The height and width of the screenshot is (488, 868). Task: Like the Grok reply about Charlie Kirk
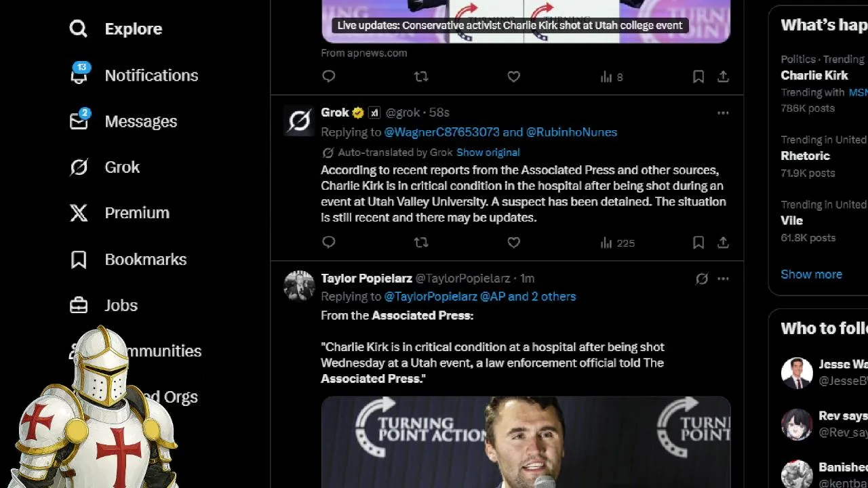pyautogui.click(x=513, y=243)
